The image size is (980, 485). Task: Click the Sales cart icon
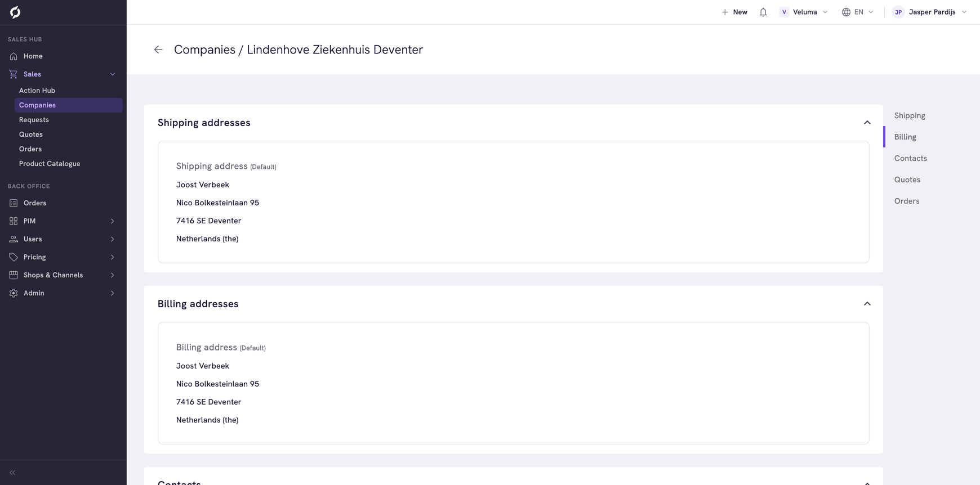pos(14,74)
